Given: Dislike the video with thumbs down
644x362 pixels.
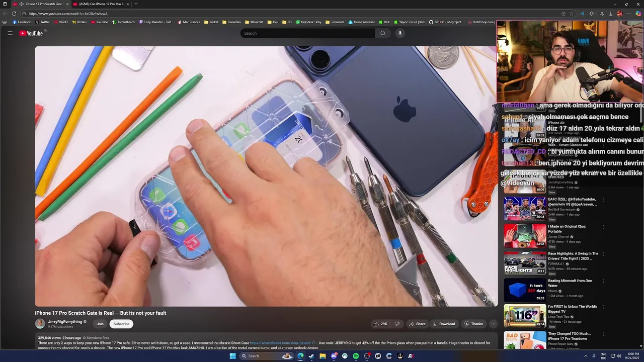Looking at the screenshot, I should [397, 324].
